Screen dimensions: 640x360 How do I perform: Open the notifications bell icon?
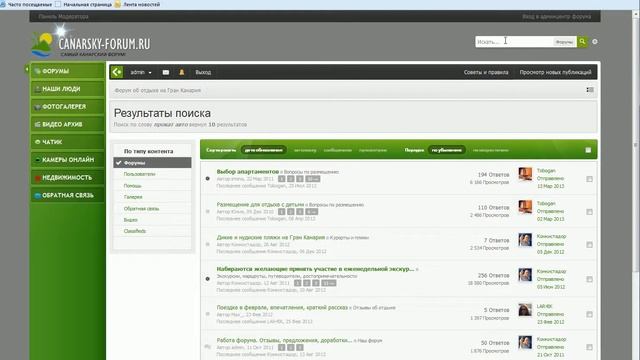182,72
